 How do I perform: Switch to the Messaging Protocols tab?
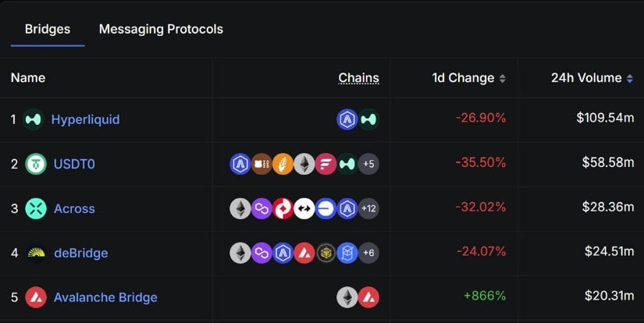coord(161,29)
